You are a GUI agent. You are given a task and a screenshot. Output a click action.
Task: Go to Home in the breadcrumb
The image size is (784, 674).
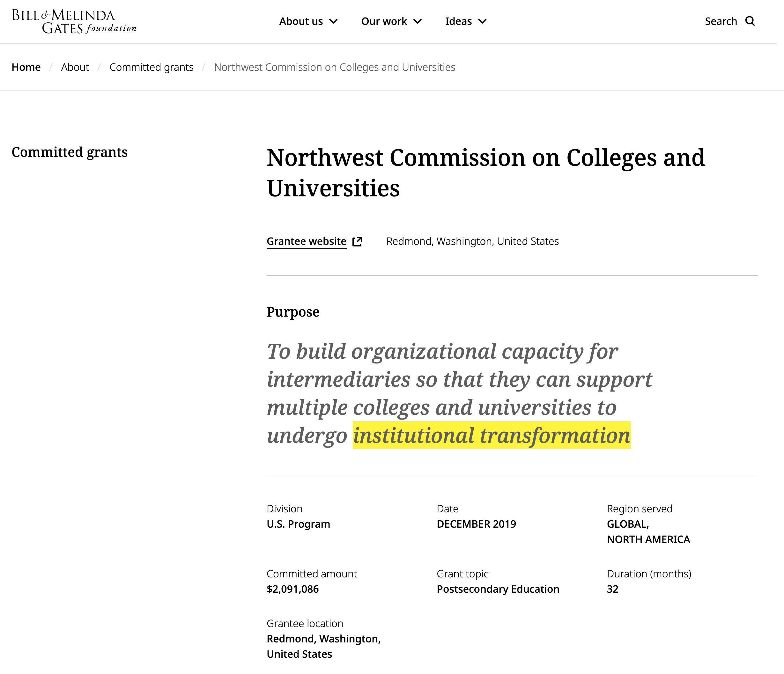pos(26,67)
